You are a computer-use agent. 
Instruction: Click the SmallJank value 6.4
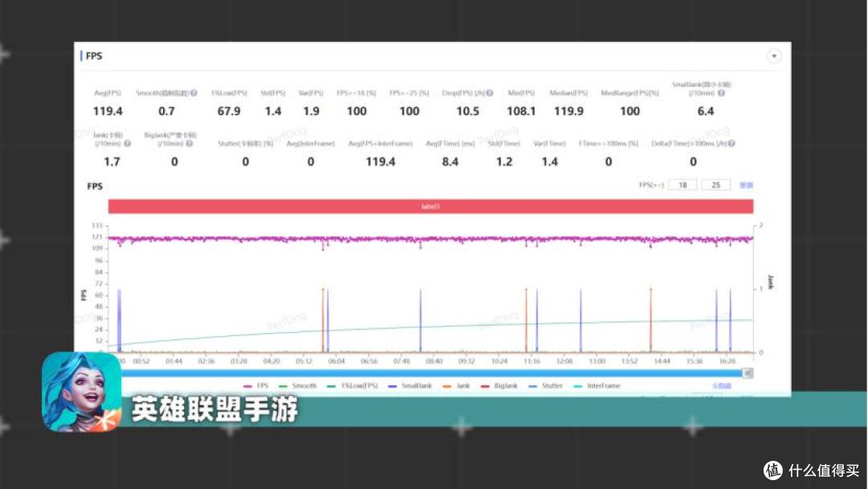706,111
